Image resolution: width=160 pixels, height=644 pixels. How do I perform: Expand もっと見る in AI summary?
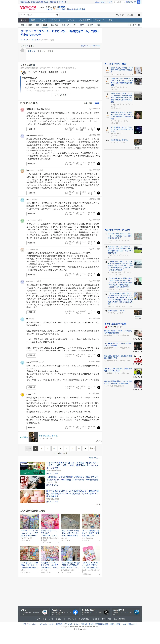60,95
